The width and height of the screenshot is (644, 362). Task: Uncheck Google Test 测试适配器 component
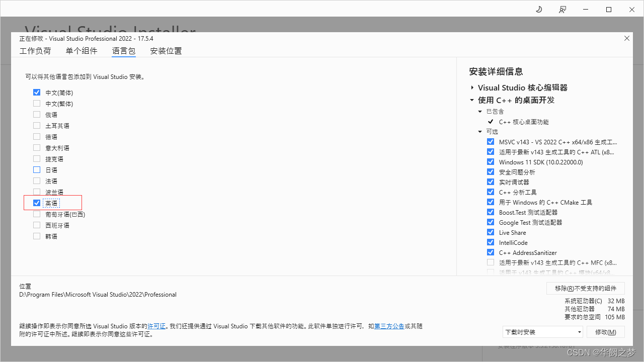coord(491,222)
